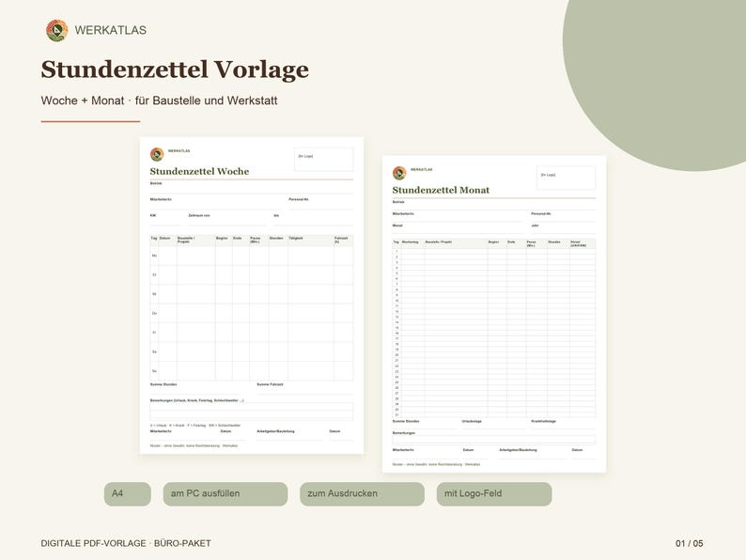Click the 'Ihr Logo' box on Woche sheet
746x560 pixels.
pyautogui.click(x=323, y=159)
